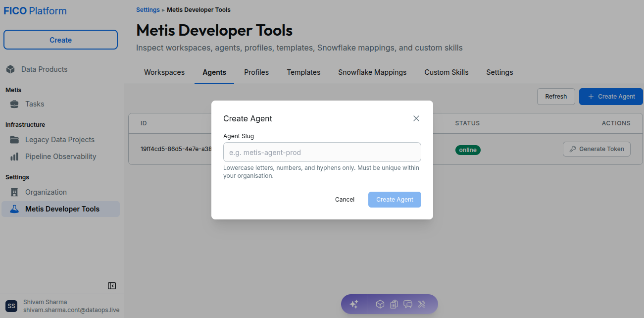Click Generate Token for the online agent
The height and width of the screenshot is (318, 644).
coord(596,149)
